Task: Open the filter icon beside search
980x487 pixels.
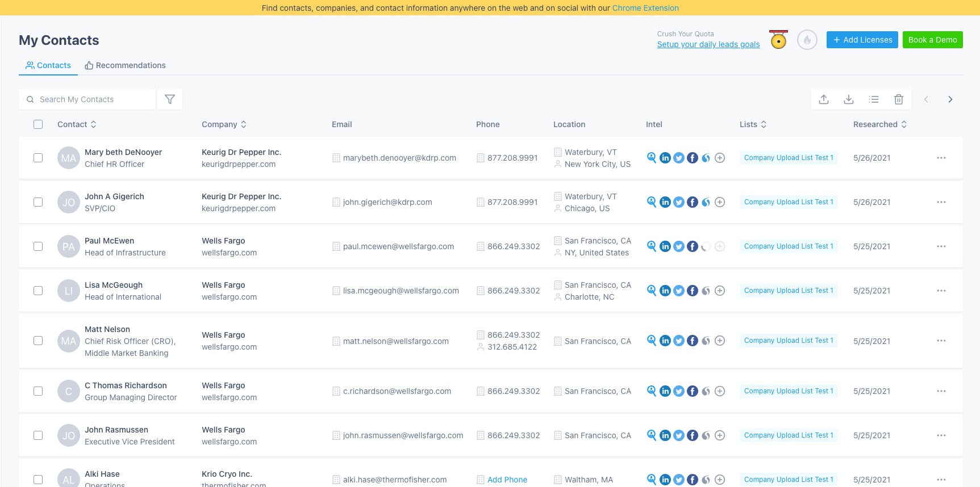Action: click(169, 99)
